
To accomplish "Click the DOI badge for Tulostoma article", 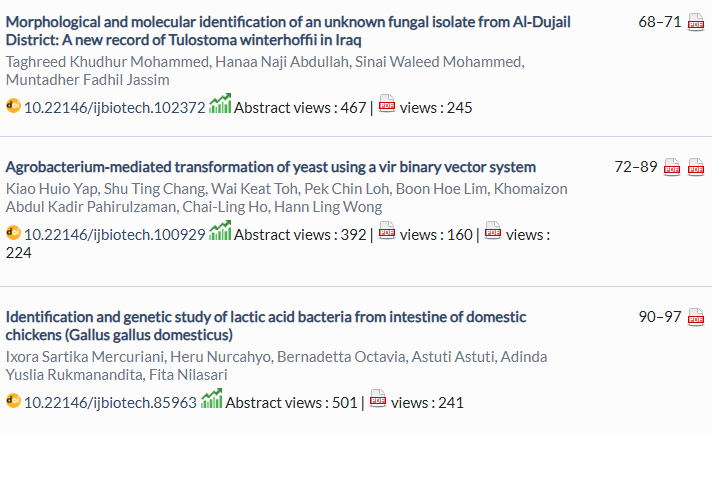I will point(13,106).
